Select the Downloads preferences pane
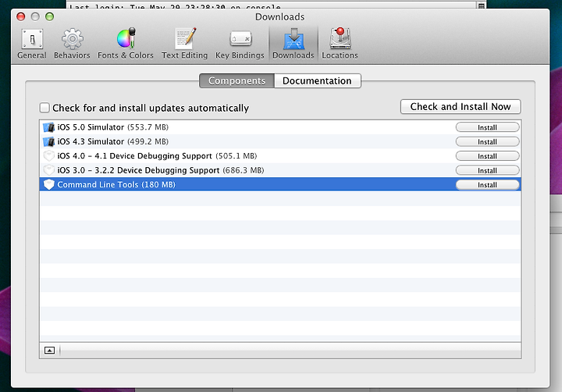 point(293,44)
